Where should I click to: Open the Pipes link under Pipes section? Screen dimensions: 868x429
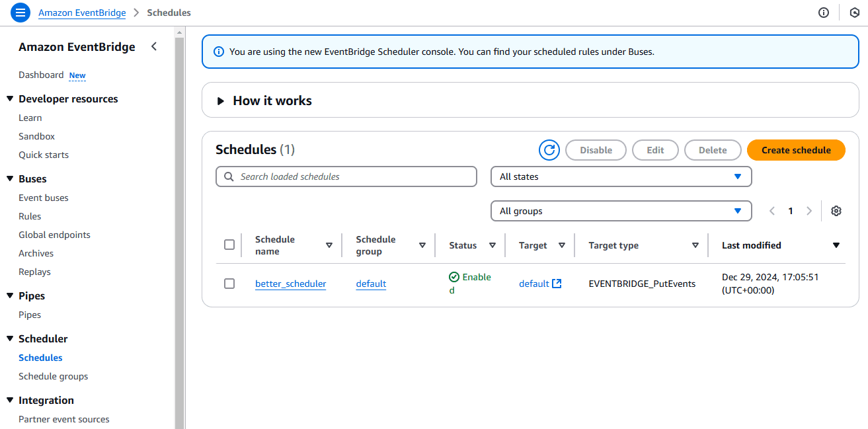(x=30, y=315)
